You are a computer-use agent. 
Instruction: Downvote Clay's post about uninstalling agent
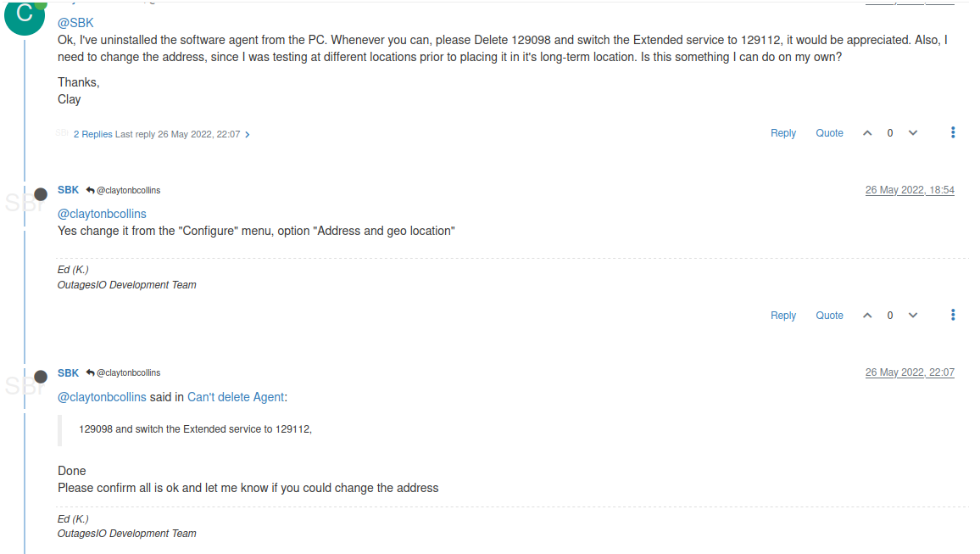coord(913,133)
